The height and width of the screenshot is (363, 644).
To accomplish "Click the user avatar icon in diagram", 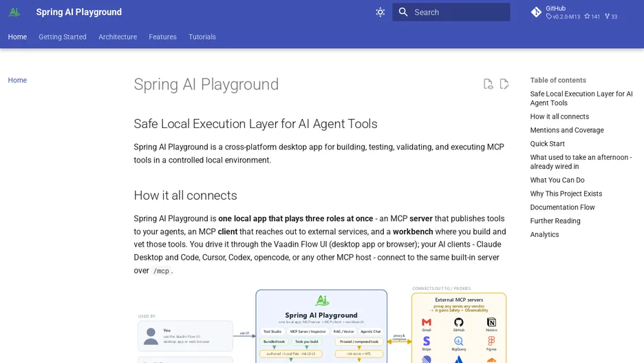I will (151, 336).
